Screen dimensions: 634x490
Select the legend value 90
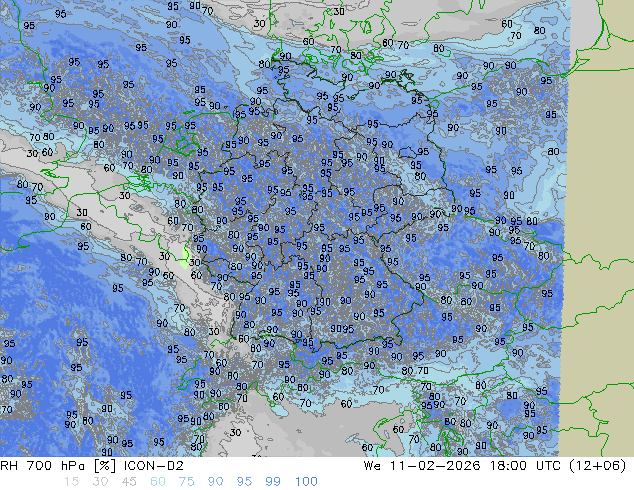click(x=215, y=482)
